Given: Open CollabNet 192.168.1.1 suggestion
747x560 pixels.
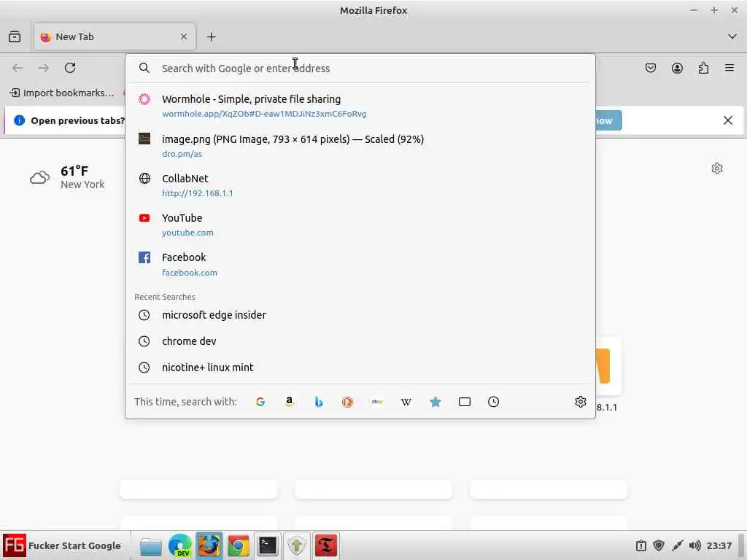Looking at the screenshot, I should click(x=360, y=185).
